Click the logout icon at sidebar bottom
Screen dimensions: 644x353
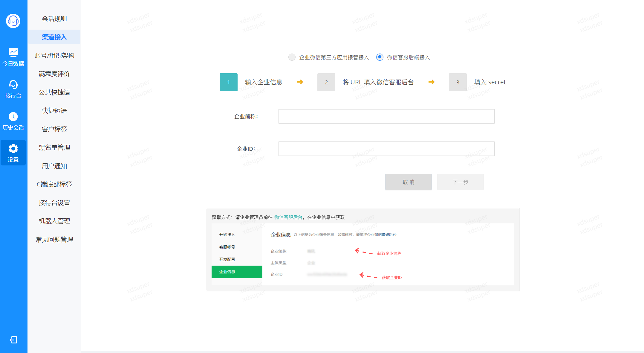(x=13, y=340)
